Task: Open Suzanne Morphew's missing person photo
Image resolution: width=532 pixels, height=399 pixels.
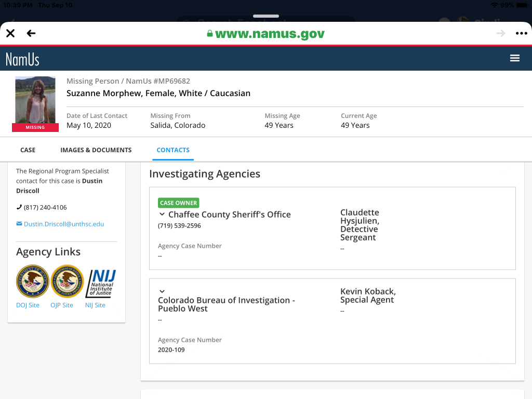Action: 35,100
